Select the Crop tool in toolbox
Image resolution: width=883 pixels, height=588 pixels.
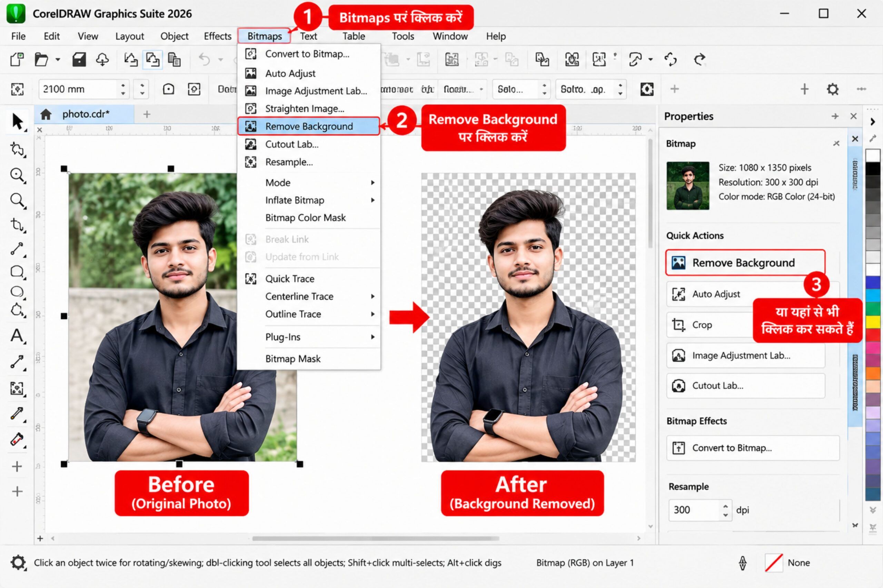[17, 225]
